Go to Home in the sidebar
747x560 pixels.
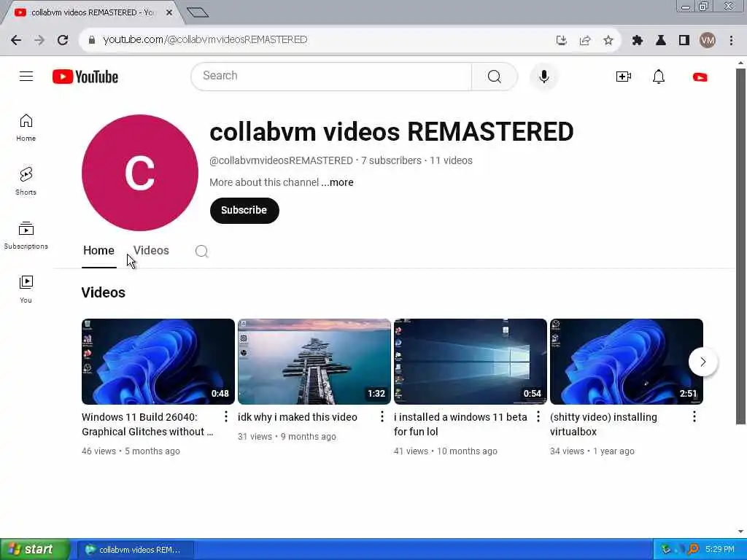point(26,128)
